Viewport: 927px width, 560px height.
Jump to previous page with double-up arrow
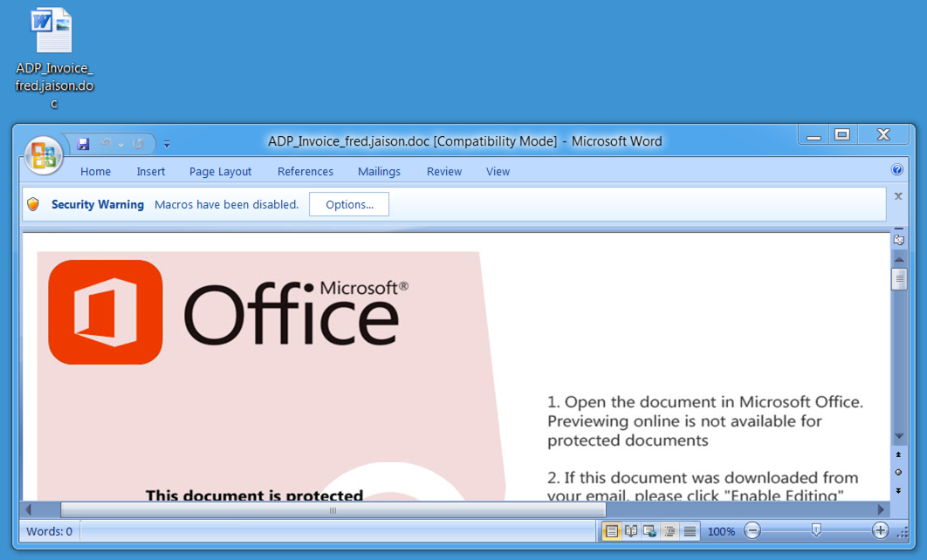(898, 454)
